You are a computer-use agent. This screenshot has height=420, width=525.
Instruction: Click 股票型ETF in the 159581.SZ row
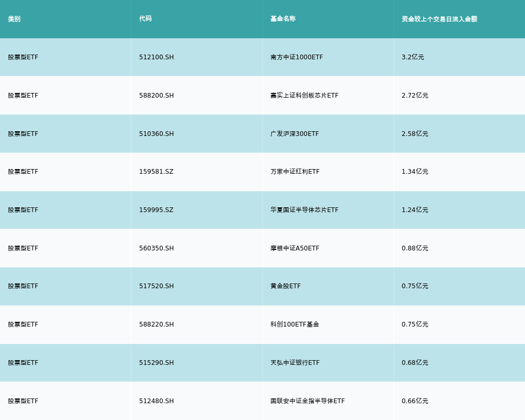[x=23, y=172]
